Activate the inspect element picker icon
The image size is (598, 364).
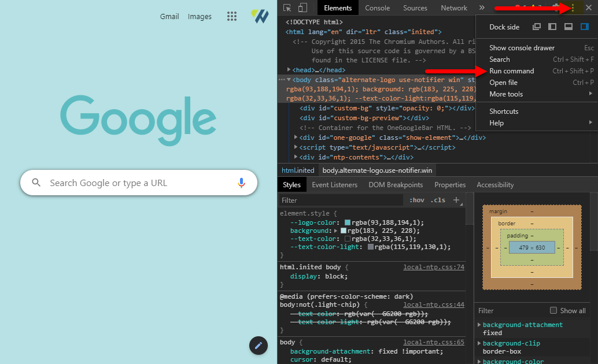[287, 8]
